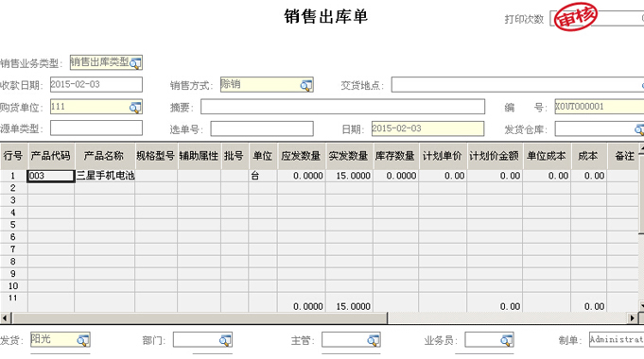This screenshot has width=644, height=359.
Task: Click the 选单号 input field
Action: (262, 128)
